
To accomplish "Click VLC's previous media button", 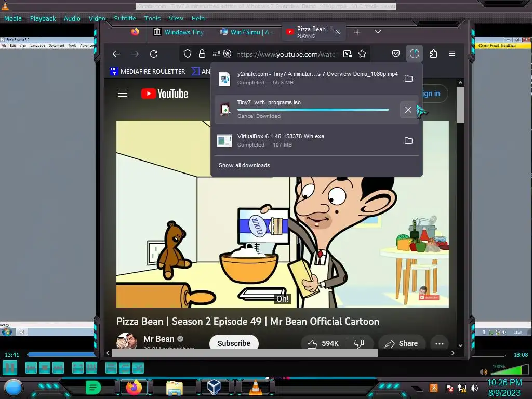I will pyautogui.click(x=31, y=367).
